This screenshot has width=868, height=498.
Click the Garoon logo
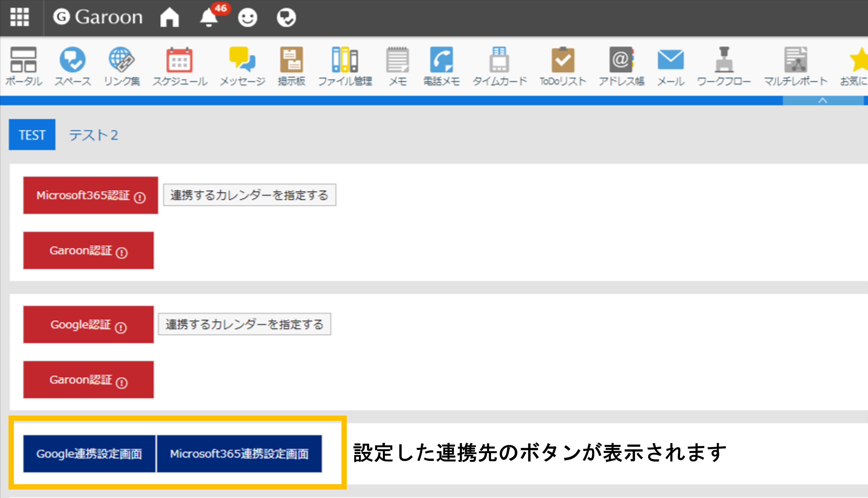click(98, 17)
